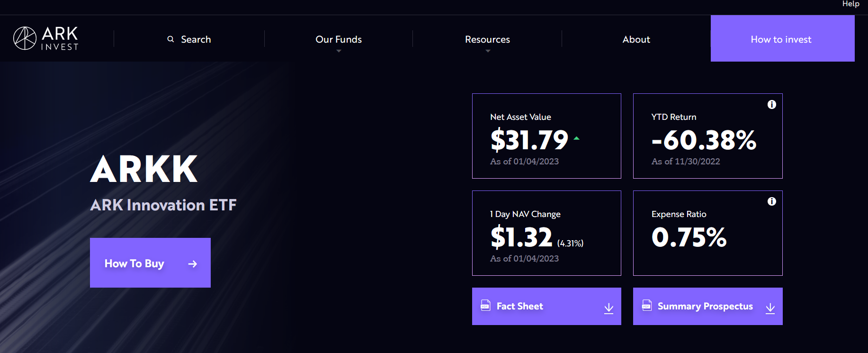Click the arrow on How To Buy
Image resolution: width=868 pixels, height=353 pixels.
pyautogui.click(x=192, y=264)
